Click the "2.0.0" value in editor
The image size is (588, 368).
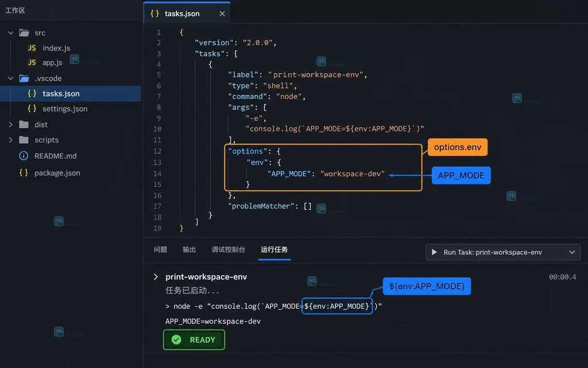tap(257, 43)
